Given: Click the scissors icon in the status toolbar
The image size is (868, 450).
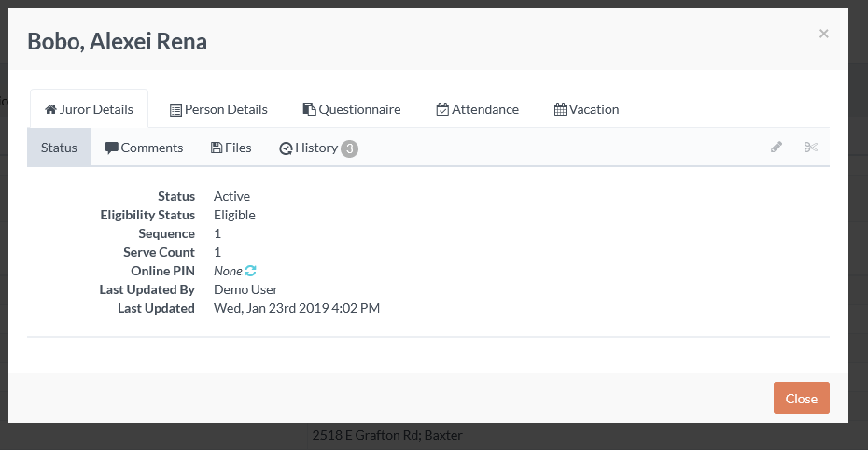Looking at the screenshot, I should 810,148.
